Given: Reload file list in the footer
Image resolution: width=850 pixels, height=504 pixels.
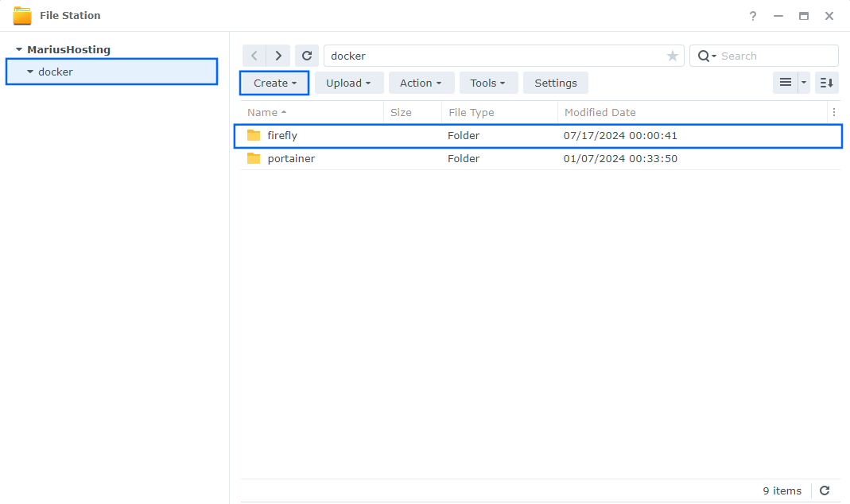Looking at the screenshot, I should (825, 490).
